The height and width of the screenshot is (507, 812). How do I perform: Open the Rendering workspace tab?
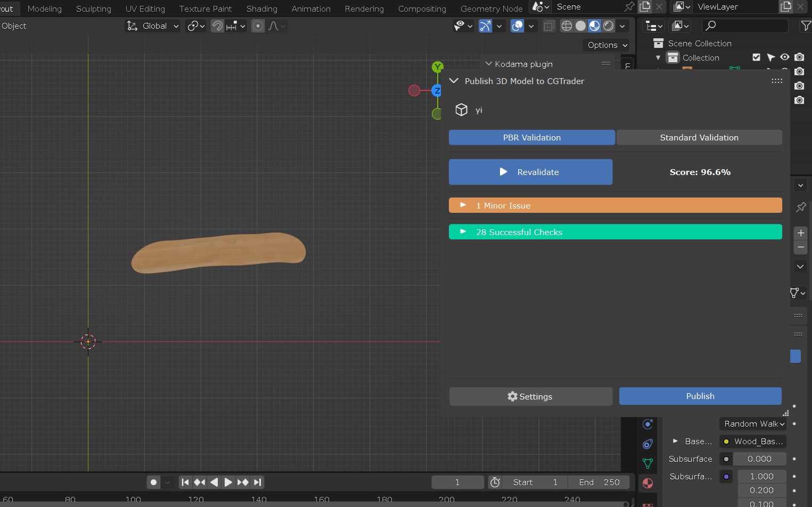(364, 9)
